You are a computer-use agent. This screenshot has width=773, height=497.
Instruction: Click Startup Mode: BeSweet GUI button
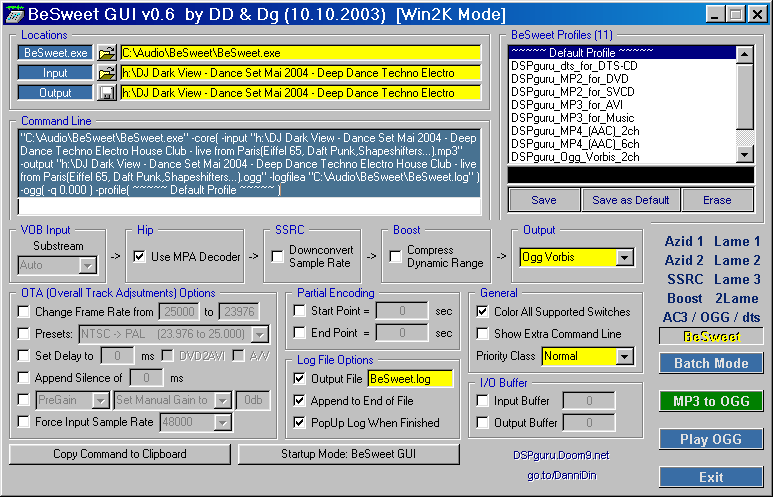[x=349, y=454]
